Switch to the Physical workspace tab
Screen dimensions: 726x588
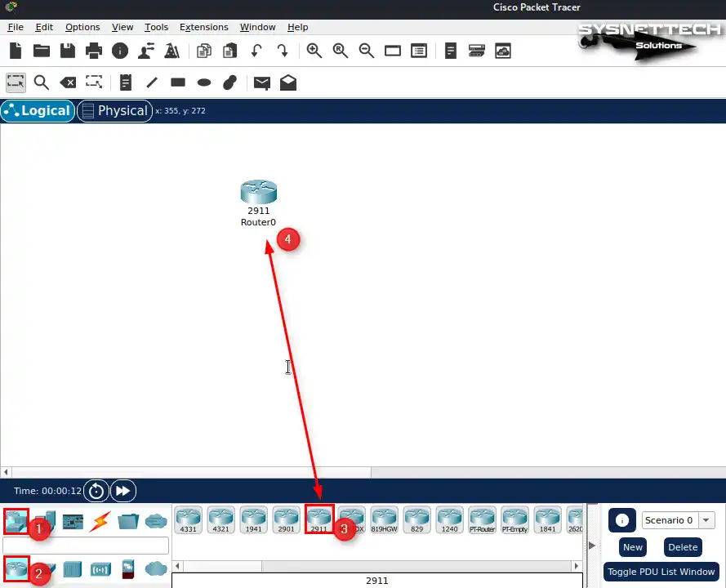click(x=114, y=111)
